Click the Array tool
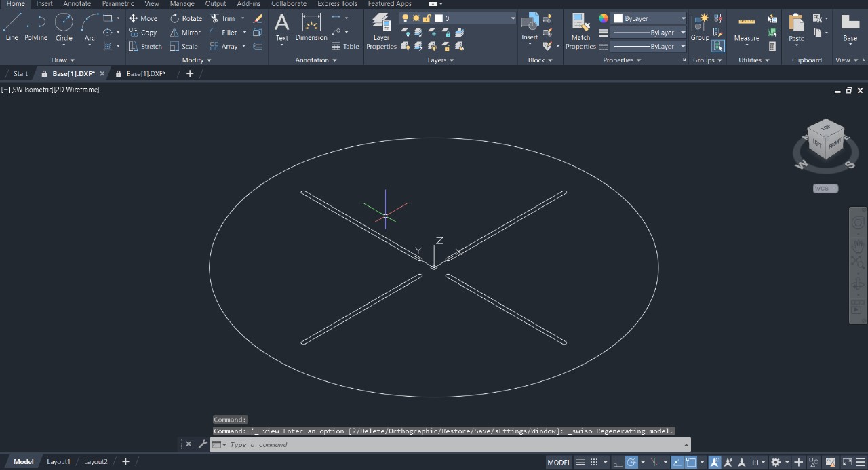 (x=224, y=47)
